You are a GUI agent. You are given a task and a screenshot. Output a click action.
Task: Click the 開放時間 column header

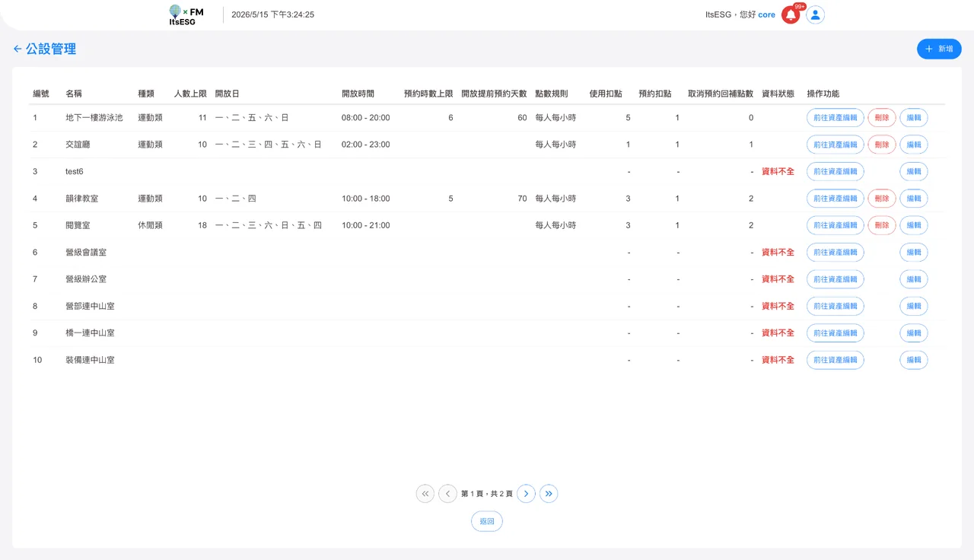358,94
